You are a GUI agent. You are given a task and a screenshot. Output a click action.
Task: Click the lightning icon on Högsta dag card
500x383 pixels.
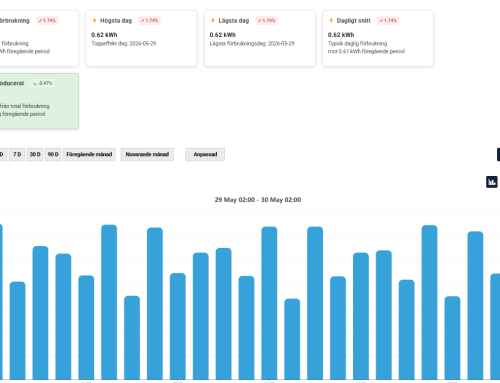tap(95, 20)
